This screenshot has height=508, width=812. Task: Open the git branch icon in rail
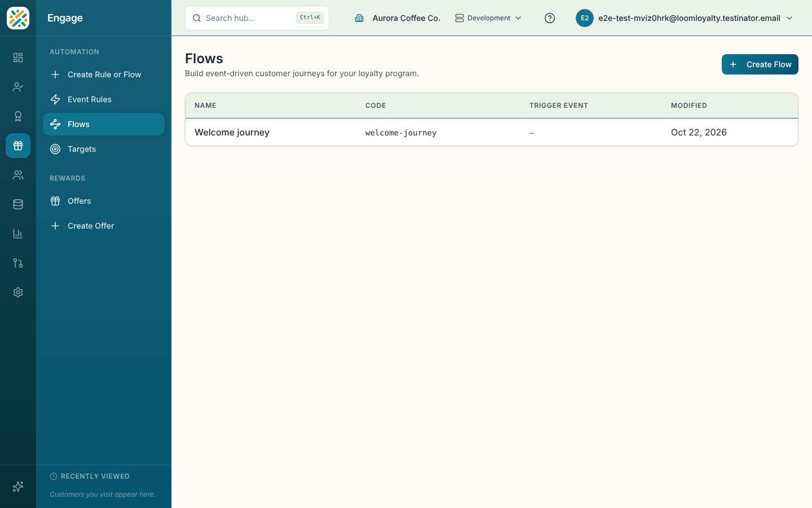tap(18, 263)
